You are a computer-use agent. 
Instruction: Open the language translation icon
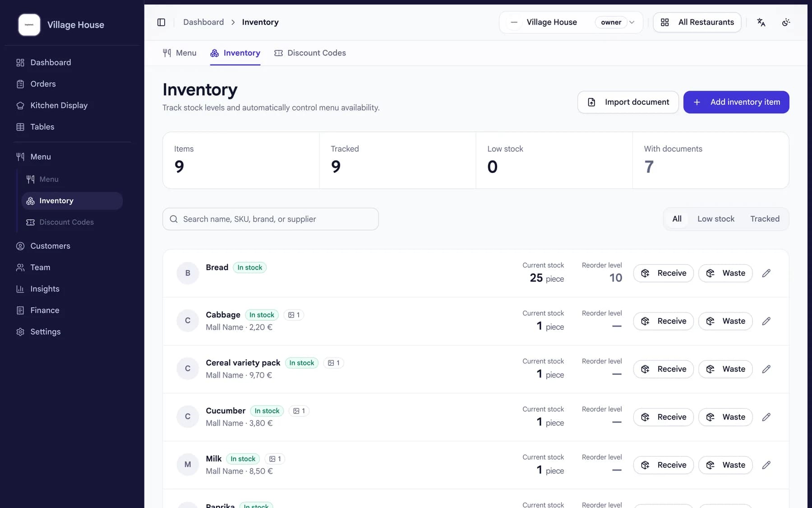(761, 22)
